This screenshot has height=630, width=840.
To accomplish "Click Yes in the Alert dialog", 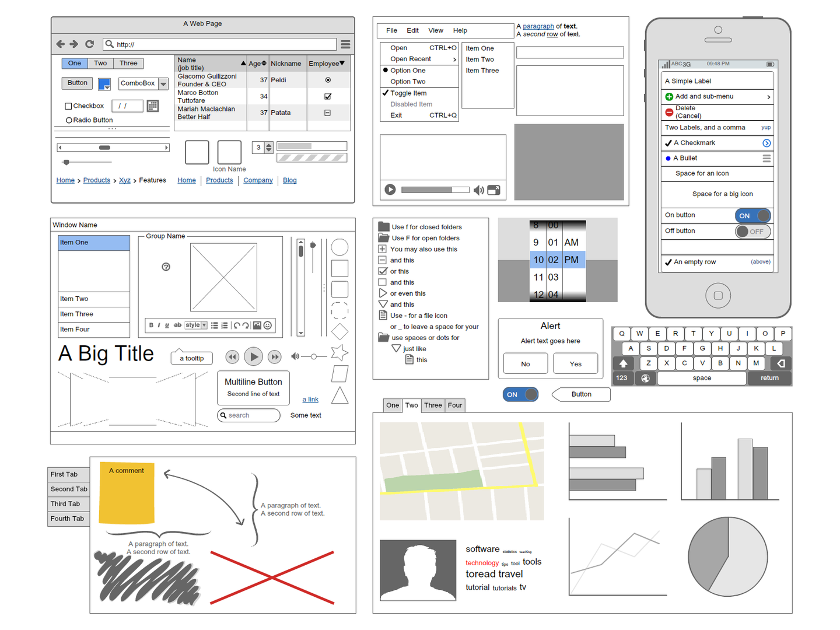I will (575, 363).
